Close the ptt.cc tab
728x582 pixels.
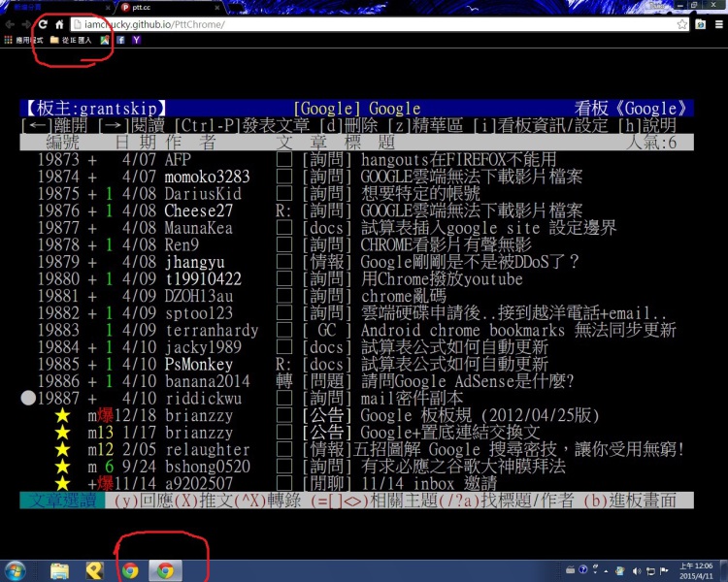tap(216, 8)
